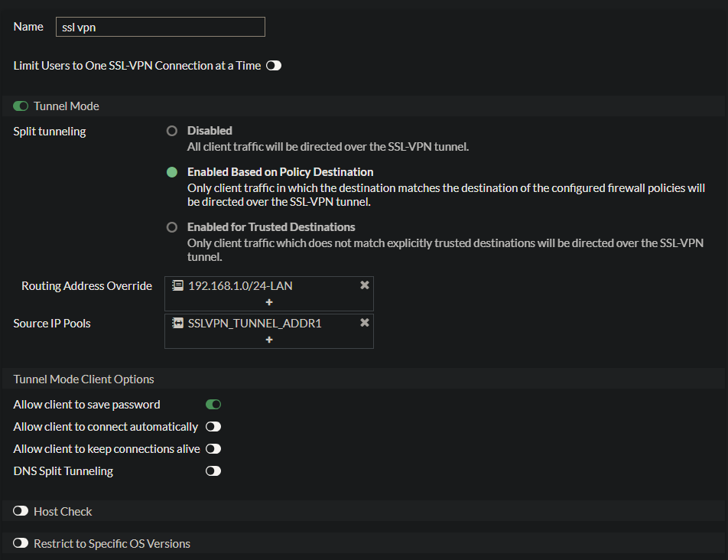
Task: Select the SSLVPN_TUNNEL_ADDR1 pool entry text
Action: click(x=255, y=324)
